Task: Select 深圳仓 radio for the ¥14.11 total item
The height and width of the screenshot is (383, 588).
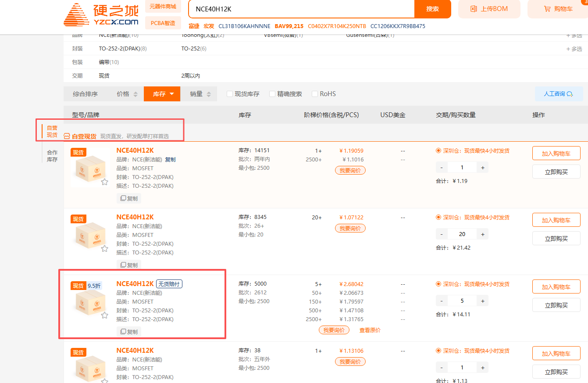Action: pyautogui.click(x=438, y=284)
